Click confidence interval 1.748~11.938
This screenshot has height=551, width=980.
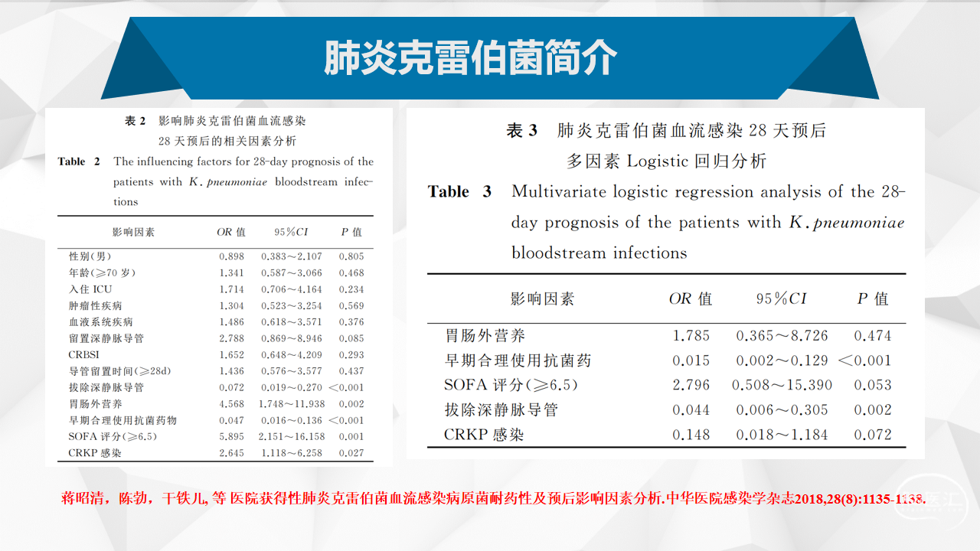pos(293,404)
